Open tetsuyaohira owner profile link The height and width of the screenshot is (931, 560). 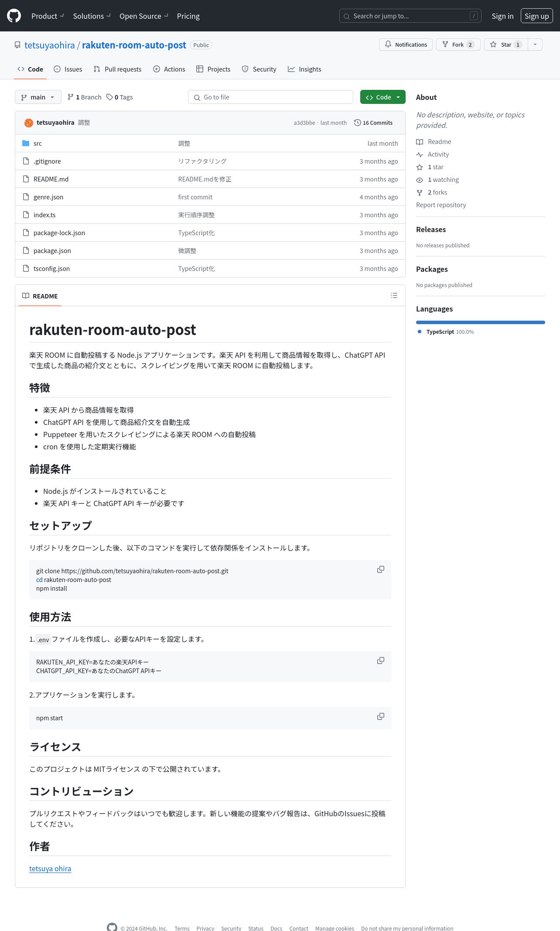[50, 45]
